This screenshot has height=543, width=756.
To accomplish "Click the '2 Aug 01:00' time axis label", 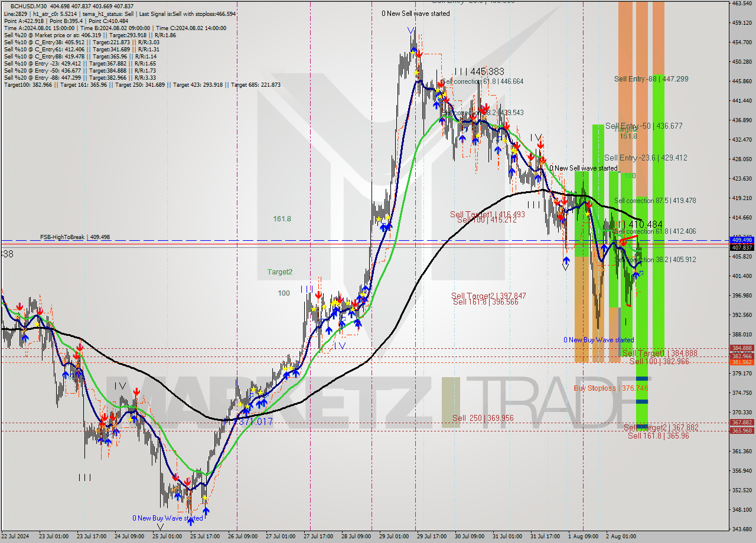I will point(621,537).
